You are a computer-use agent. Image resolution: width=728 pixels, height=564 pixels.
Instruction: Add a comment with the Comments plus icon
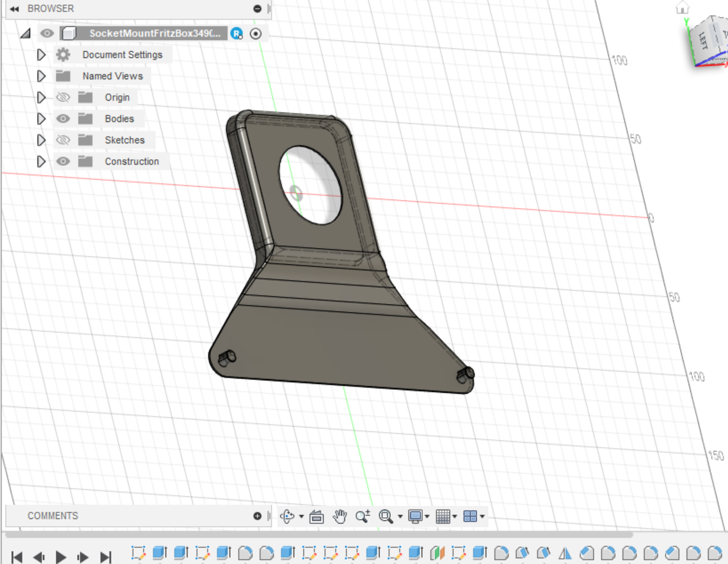click(257, 516)
